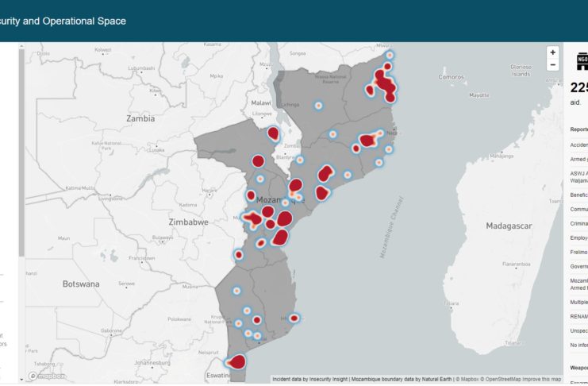Click the Security and Operational Space title
Image resolution: width=588 pixels, height=386 pixels.
point(63,21)
